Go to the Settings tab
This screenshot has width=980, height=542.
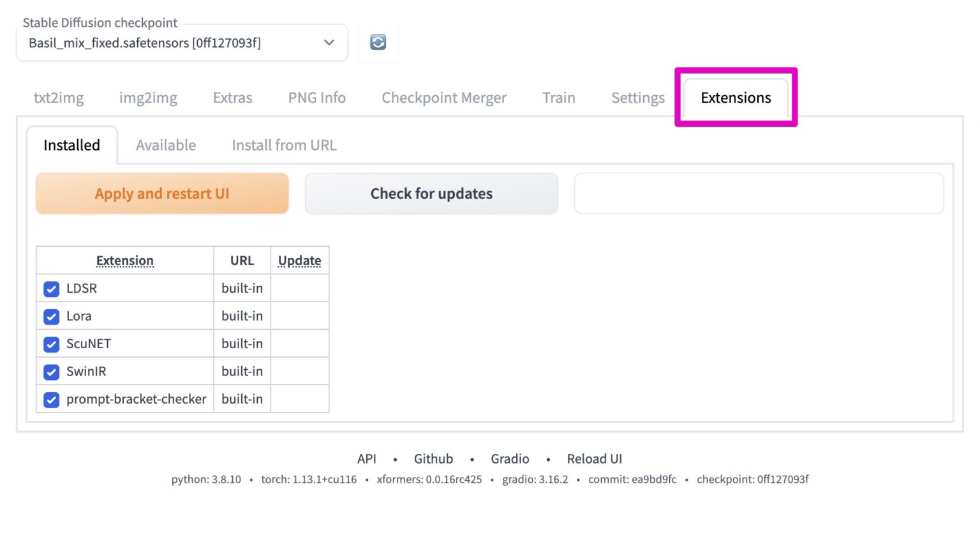pyautogui.click(x=637, y=98)
